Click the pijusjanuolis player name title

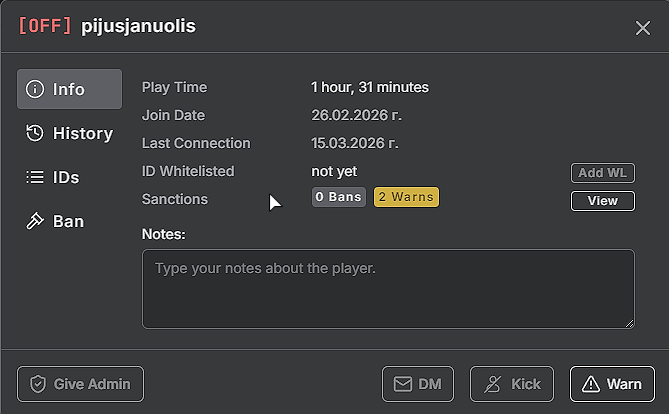pos(139,26)
